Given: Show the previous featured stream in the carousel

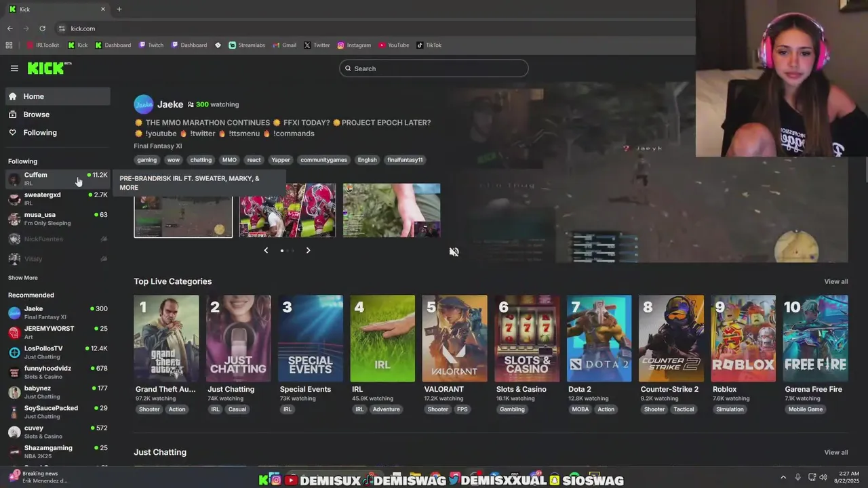Looking at the screenshot, I should 266,251.
